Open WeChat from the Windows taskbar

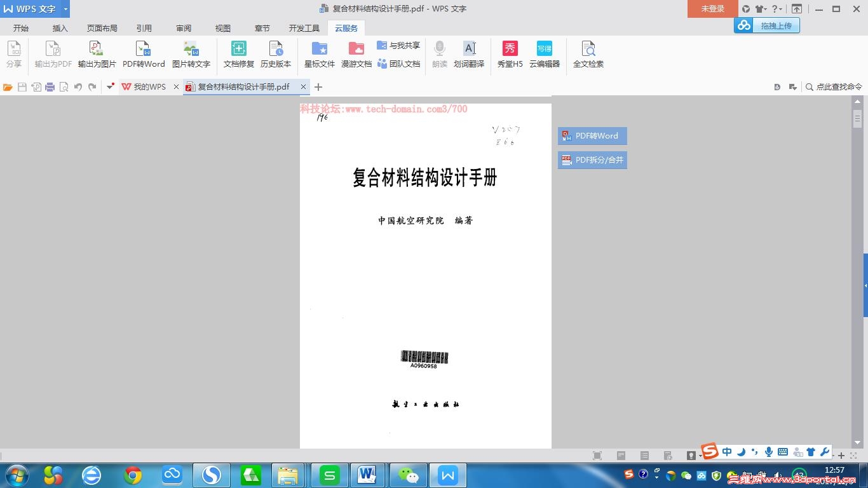(409, 475)
